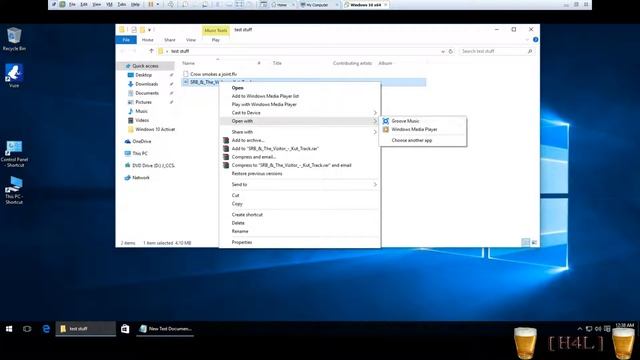Screen dimensions: 640x360
Task: Choose Open in the context menu
Action: (x=237, y=88)
